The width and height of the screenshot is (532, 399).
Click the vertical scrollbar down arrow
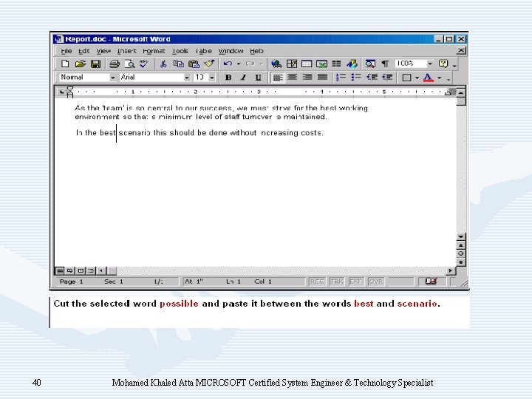point(461,236)
